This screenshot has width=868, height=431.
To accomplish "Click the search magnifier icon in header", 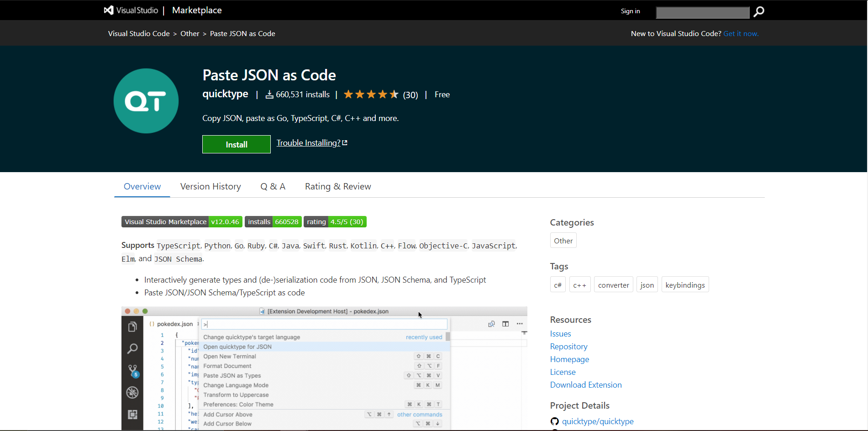I will pyautogui.click(x=759, y=11).
